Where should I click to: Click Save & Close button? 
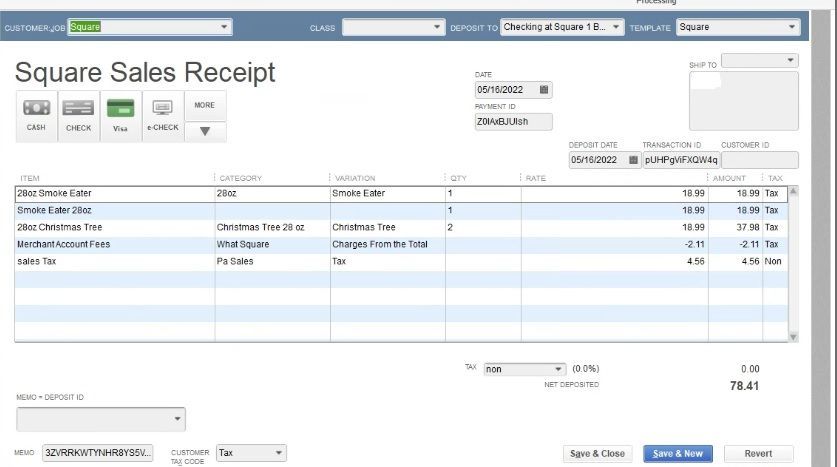[597, 454]
